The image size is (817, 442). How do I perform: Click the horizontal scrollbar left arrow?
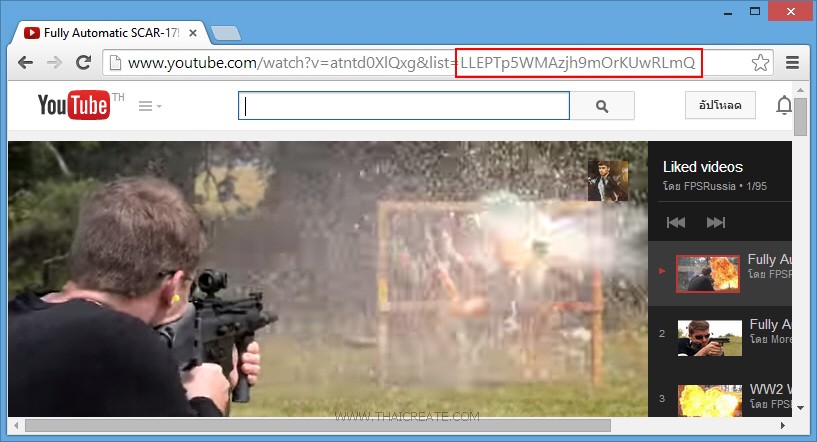(x=16, y=426)
